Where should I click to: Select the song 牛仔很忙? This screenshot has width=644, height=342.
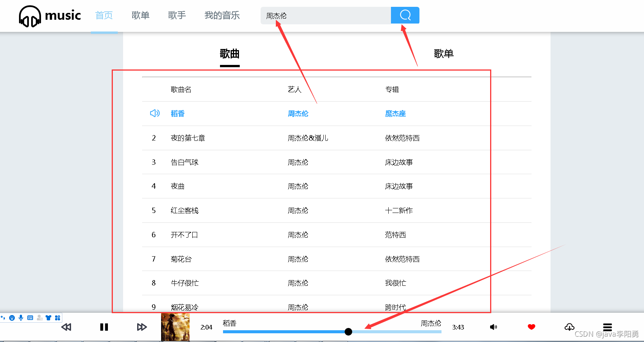point(184,283)
